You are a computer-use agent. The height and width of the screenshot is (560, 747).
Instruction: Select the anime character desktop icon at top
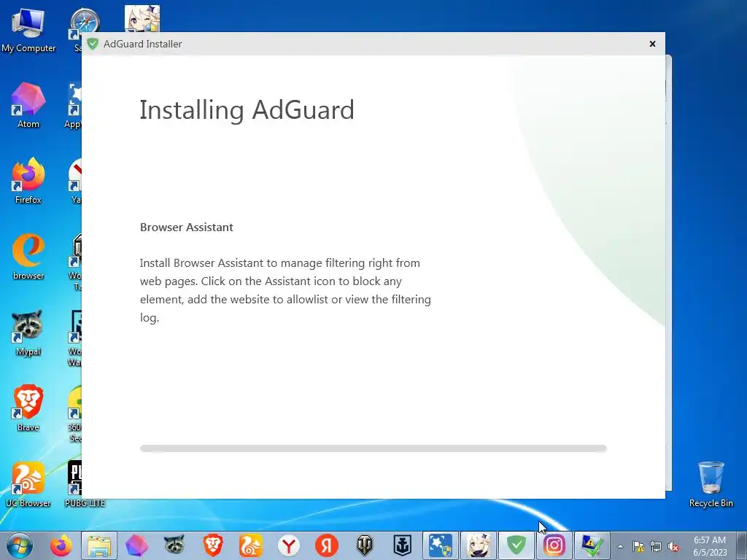click(142, 19)
